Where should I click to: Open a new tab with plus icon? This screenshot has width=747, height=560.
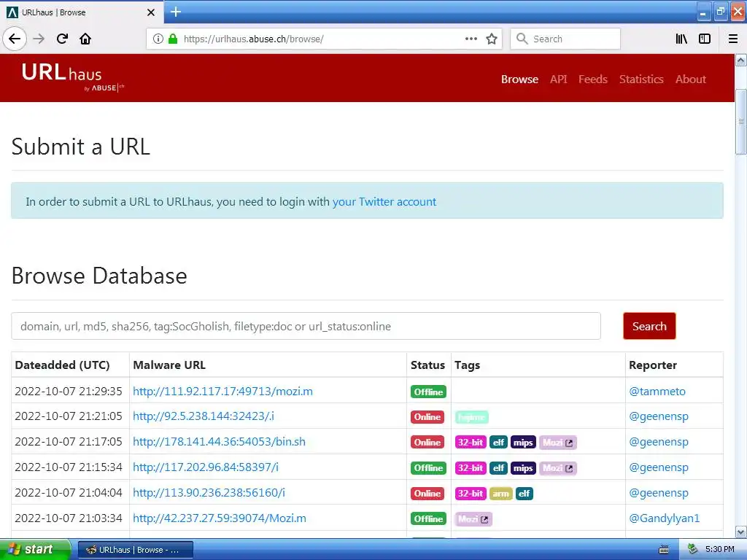coord(176,12)
